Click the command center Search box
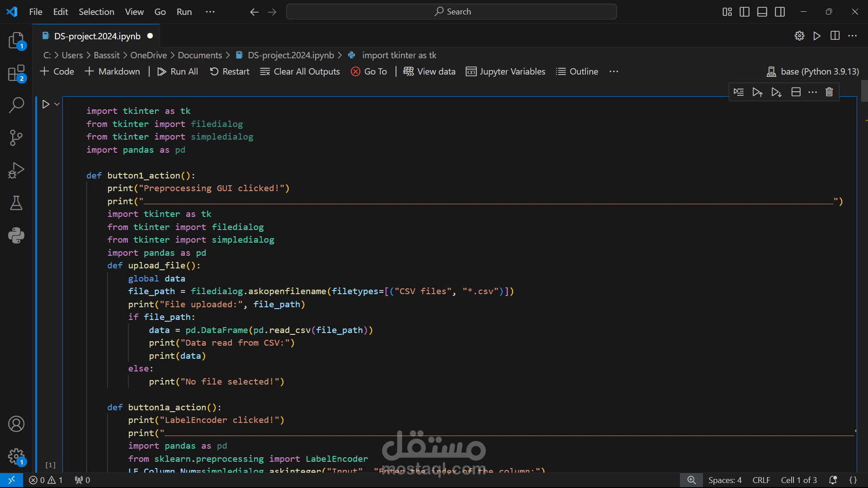 (452, 12)
